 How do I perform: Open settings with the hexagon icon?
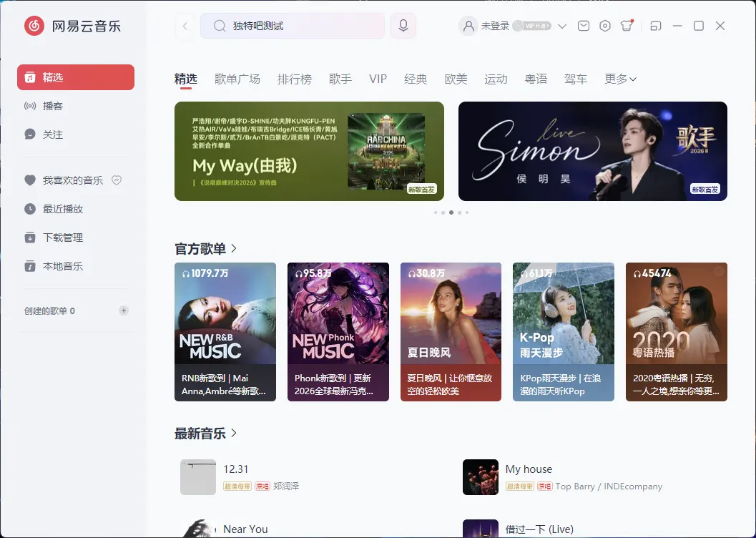(x=605, y=26)
